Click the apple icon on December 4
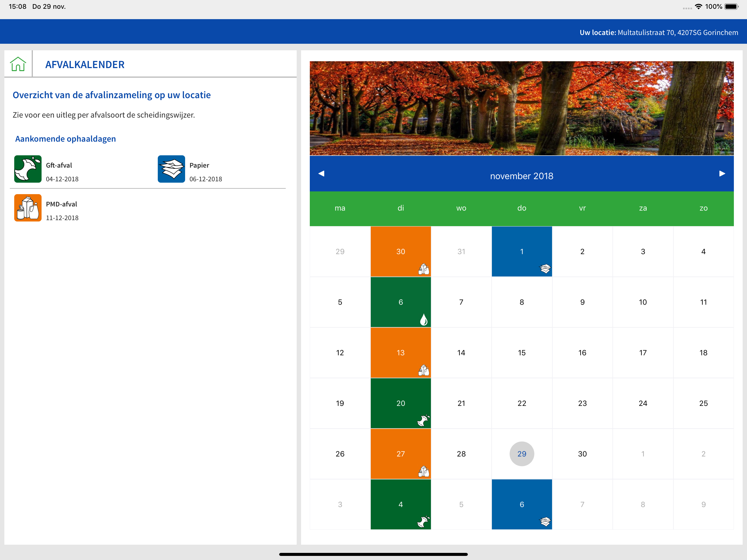The width and height of the screenshot is (747, 560). [424, 522]
